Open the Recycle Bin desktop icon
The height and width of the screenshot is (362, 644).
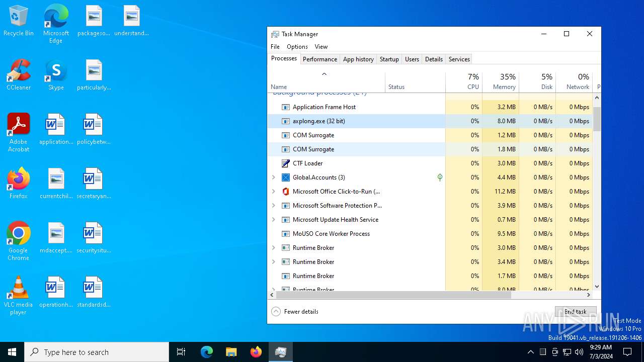19,21
